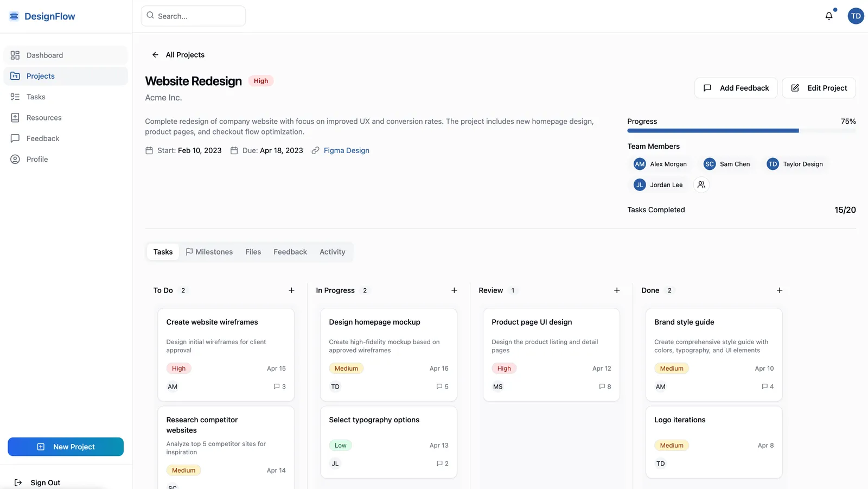Screen dimensions: 868x489
Task: Go to Tasks in the sidebar
Action: point(66,97)
